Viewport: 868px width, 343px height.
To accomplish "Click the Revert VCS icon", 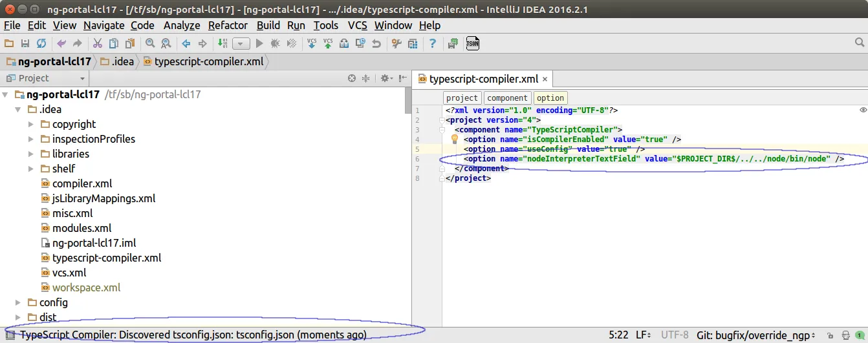I will pyautogui.click(x=376, y=43).
